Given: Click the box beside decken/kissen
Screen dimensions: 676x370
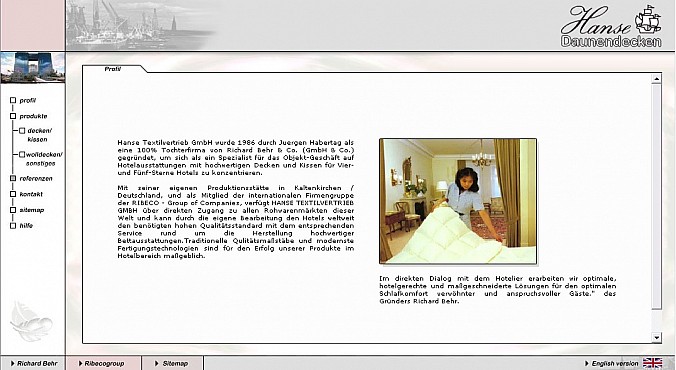Looking at the screenshot, I should pyautogui.click(x=22, y=131).
